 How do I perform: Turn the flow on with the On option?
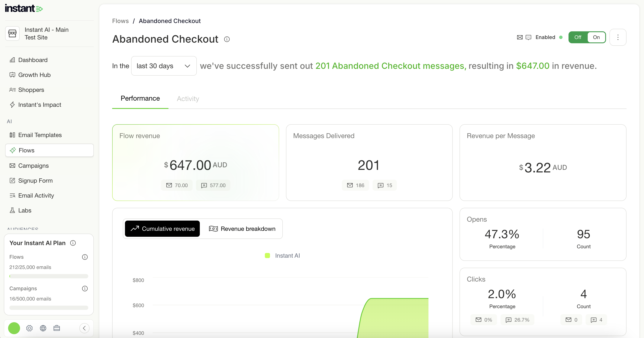(596, 37)
